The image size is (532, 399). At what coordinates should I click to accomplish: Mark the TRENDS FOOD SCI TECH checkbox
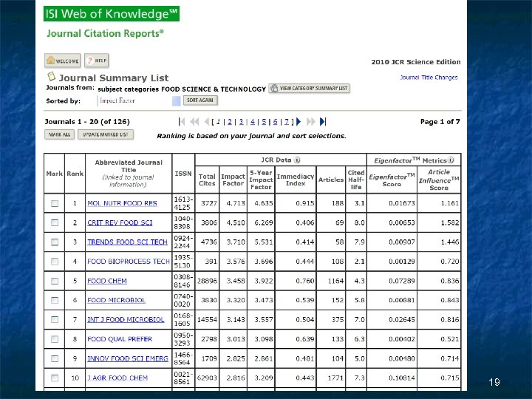[x=54, y=242]
